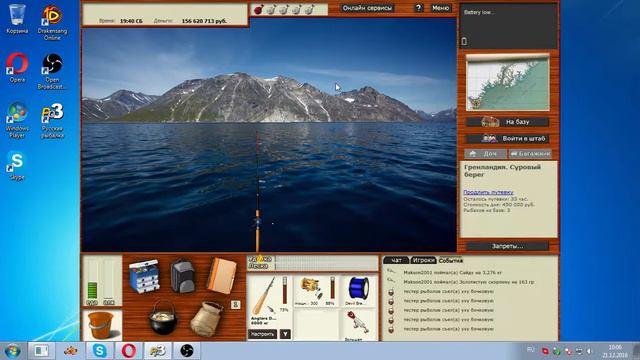
Task: Click the Настроить tackle button
Action: (262, 334)
